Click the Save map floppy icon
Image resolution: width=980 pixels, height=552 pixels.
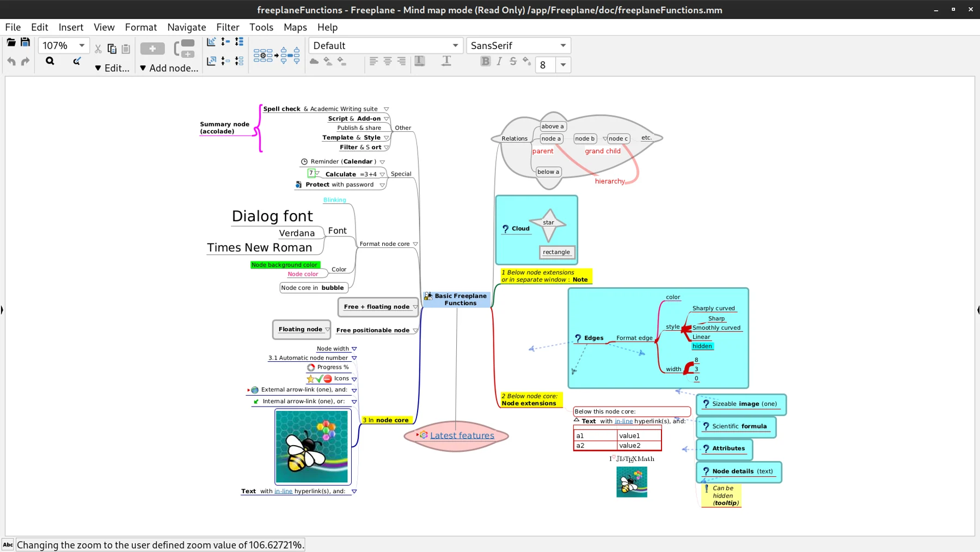25,43
